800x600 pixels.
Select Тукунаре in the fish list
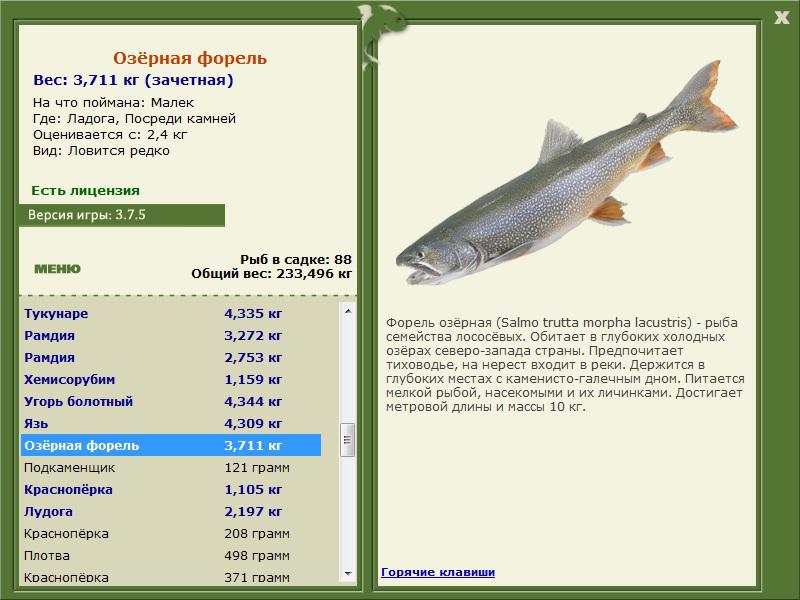(x=170, y=314)
